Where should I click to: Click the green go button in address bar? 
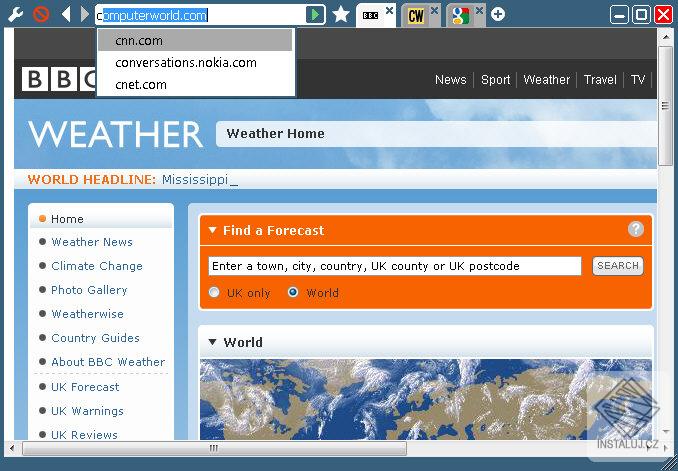click(315, 15)
